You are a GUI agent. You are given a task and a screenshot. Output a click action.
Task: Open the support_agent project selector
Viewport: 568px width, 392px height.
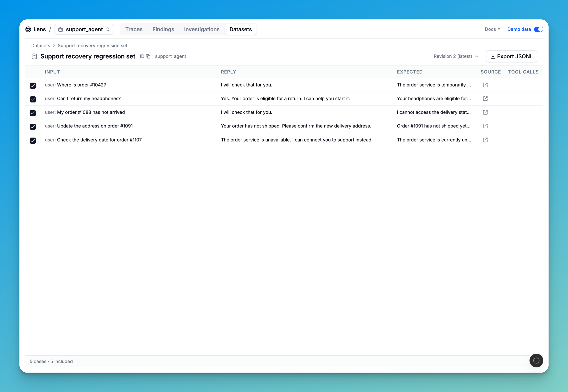(x=84, y=29)
